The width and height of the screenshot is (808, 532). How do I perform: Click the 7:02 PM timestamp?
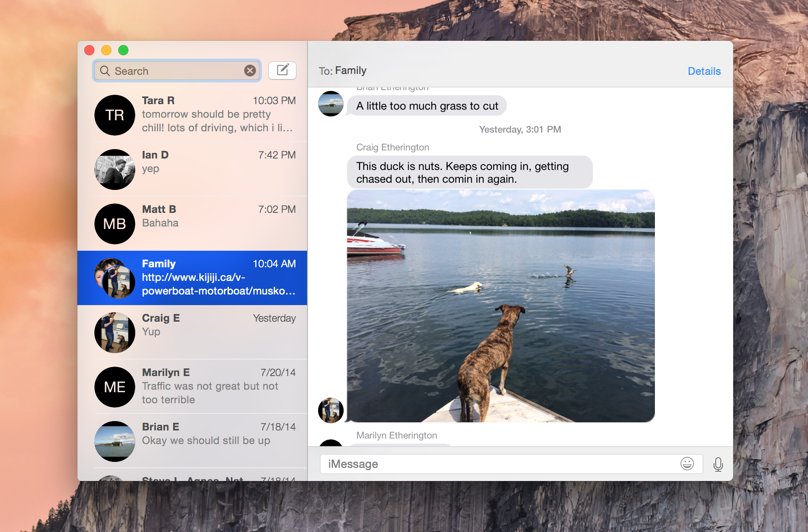[x=277, y=209]
